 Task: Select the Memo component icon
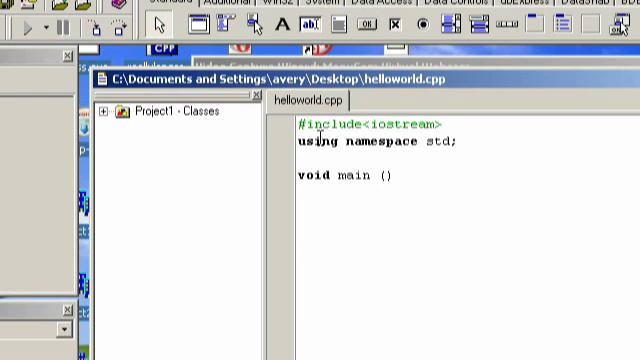[x=339, y=24]
